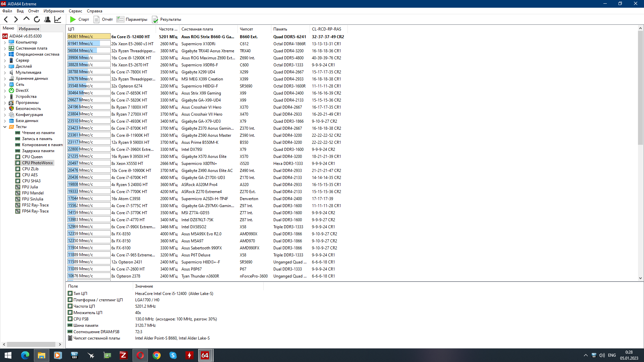This screenshot has width=644, height=362.
Task: Open Opera browser in taskbar
Action: [x=140, y=355]
